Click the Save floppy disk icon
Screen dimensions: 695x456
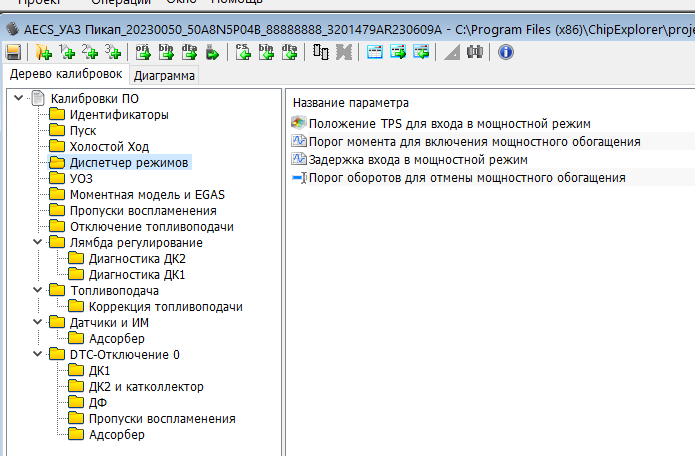click(x=13, y=52)
